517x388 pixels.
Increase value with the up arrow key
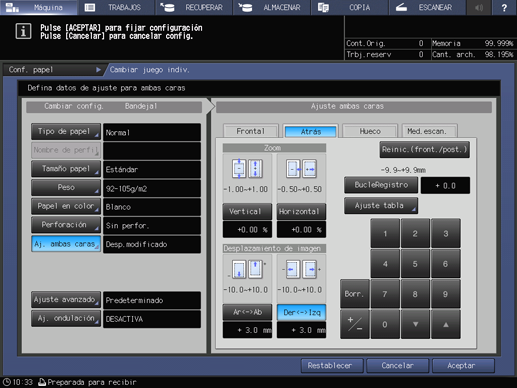point(446,324)
